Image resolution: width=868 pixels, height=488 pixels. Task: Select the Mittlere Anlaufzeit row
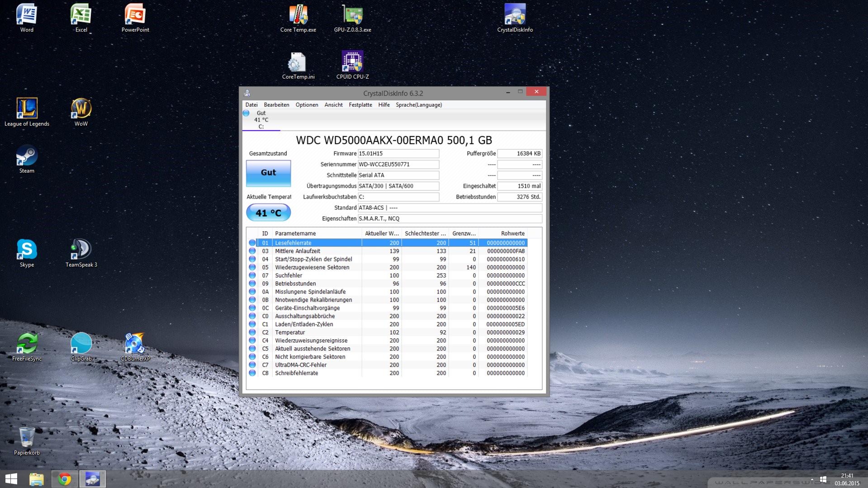388,251
